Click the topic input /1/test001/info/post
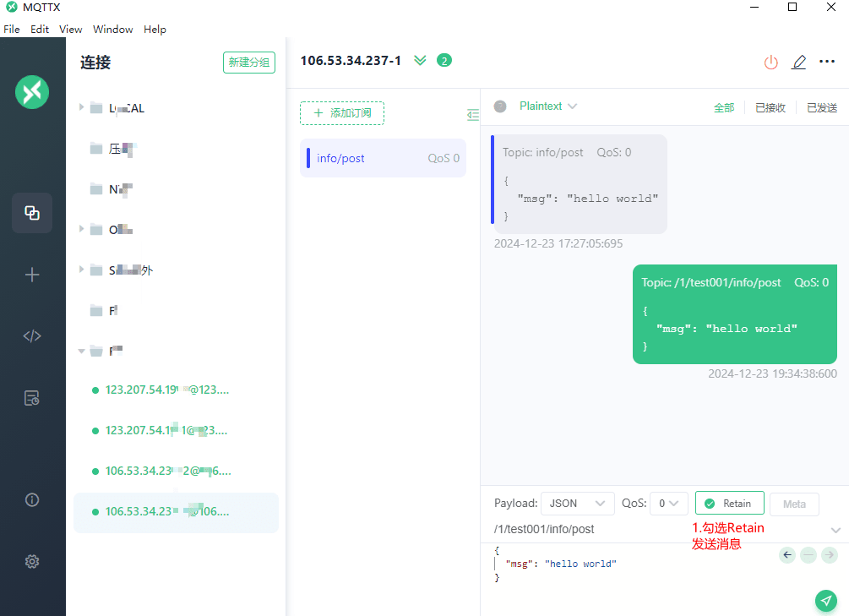Image resolution: width=849 pixels, height=616 pixels. (544, 529)
